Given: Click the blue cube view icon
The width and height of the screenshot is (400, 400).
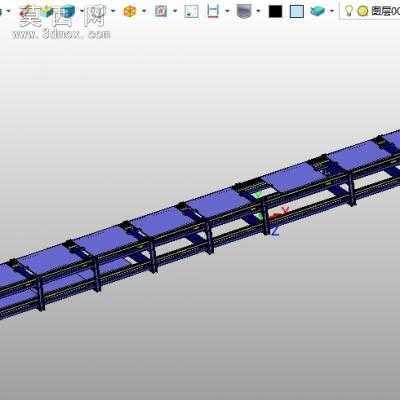Looking at the screenshot, I should click(68, 12).
